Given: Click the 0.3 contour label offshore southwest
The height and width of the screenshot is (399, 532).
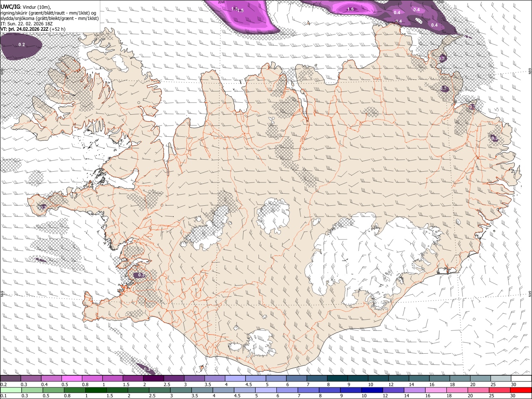Looking at the screenshot, I should click(x=147, y=369).
